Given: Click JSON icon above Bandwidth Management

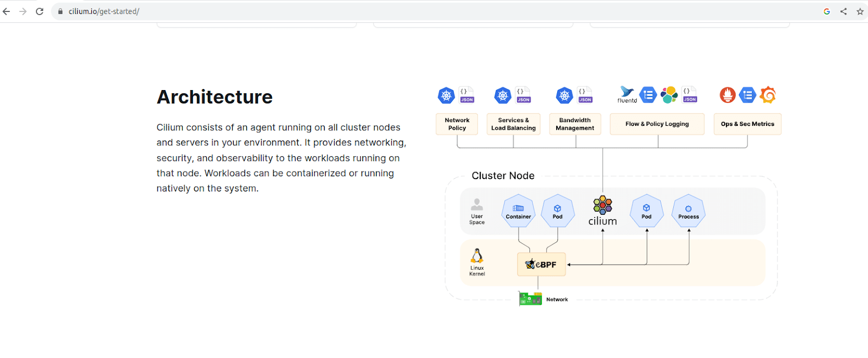Looking at the screenshot, I should [x=585, y=95].
